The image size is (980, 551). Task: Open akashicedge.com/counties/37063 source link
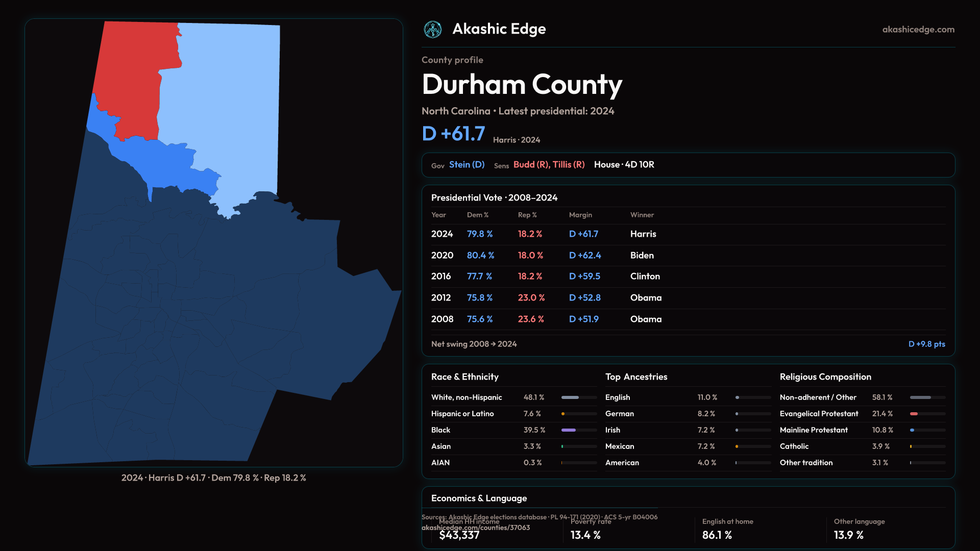click(x=476, y=528)
